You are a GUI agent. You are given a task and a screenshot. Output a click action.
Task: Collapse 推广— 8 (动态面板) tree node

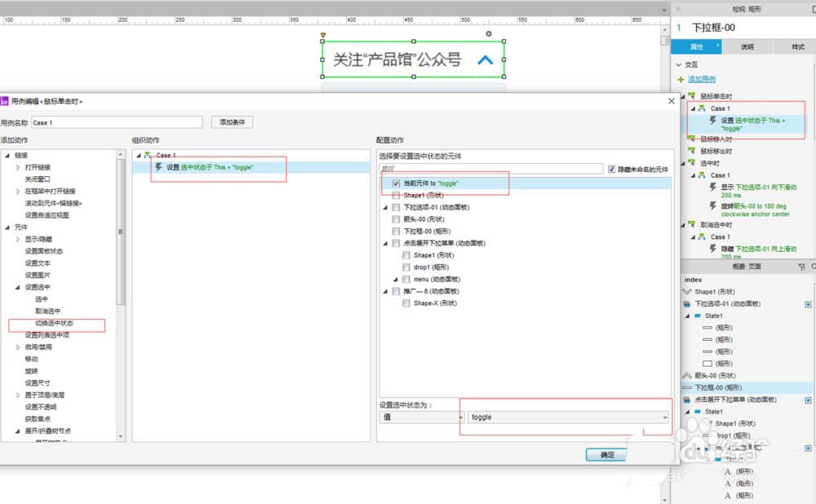(386, 291)
